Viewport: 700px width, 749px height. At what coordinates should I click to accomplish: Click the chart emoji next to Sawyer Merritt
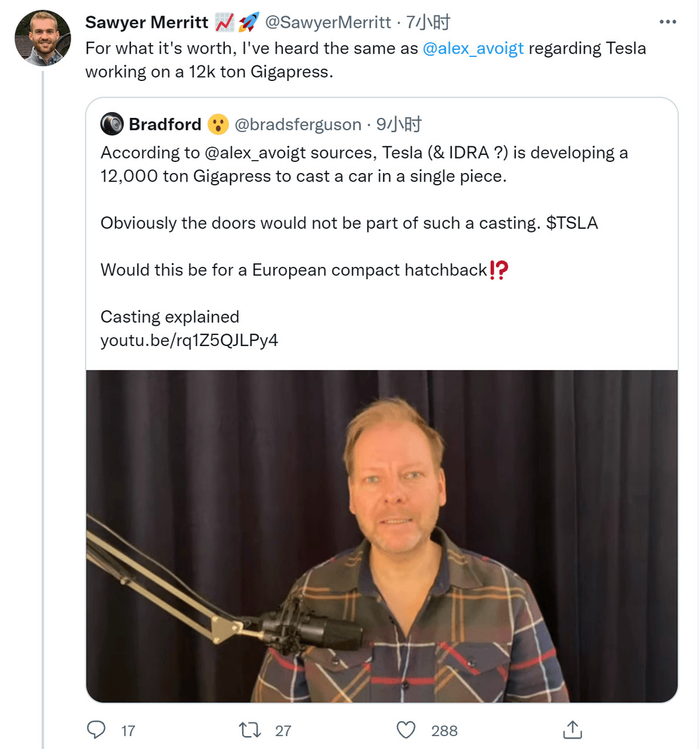(224, 22)
